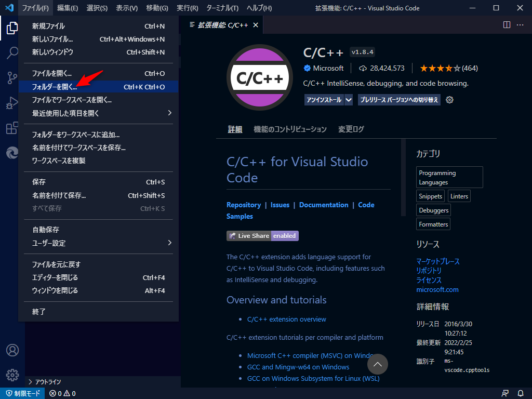Click the README vertical scrollbar
The width and height of the screenshot is (532, 399).
pos(403,178)
